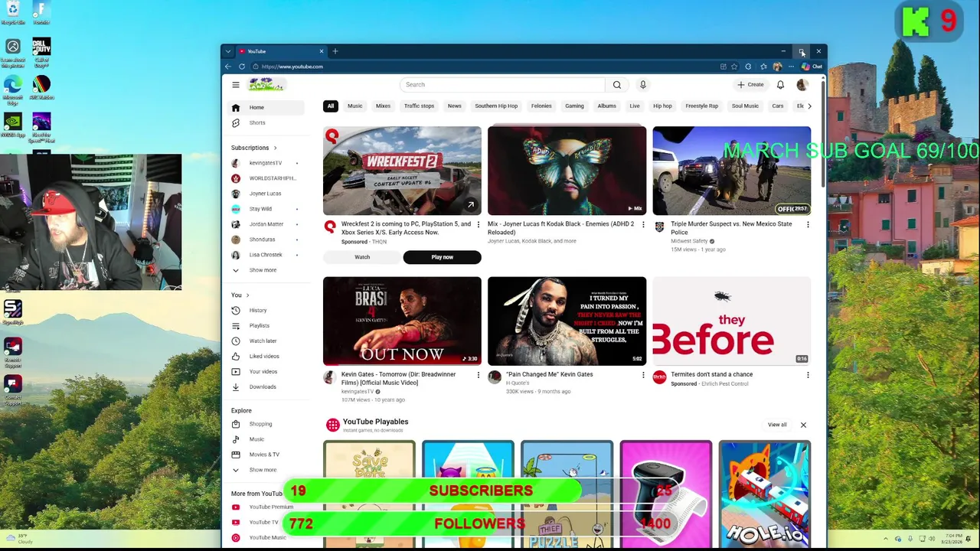The width and height of the screenshot is (980, 551).
Task: Open options for Pain Changed Me video
Action: [643, 375]
